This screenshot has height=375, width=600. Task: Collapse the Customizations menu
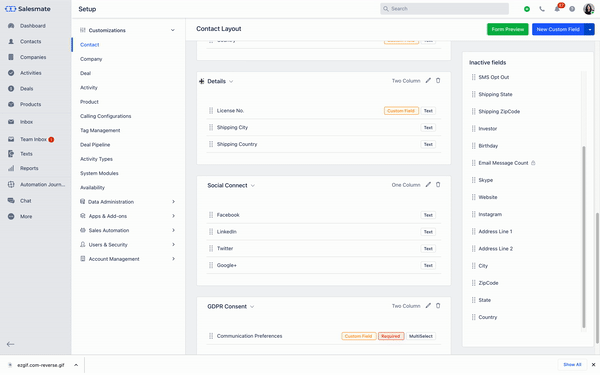173,30
